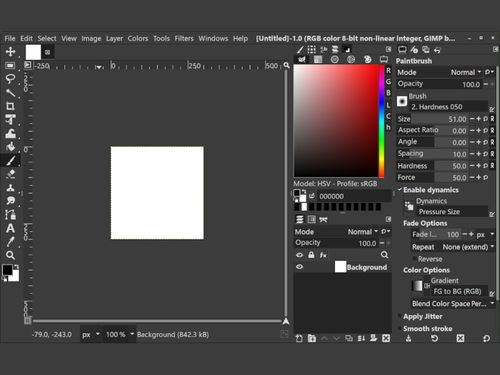The width and height of the screenshot is (500, 375).
Task: Create a new layer with the bottom-left layers button
Action: (299, 338)
